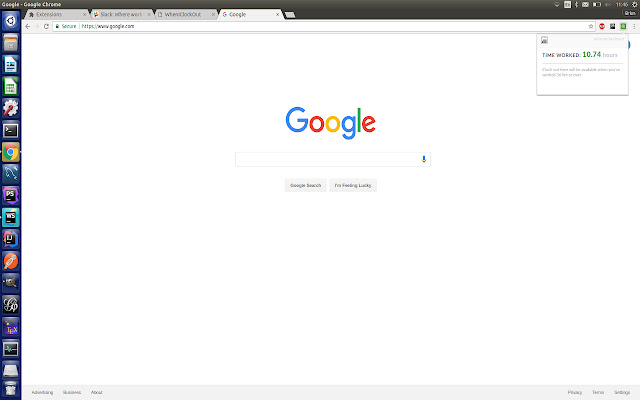Switch to the Extensions tab
Screen dimensions: 640x400
(x=54, y=14)
